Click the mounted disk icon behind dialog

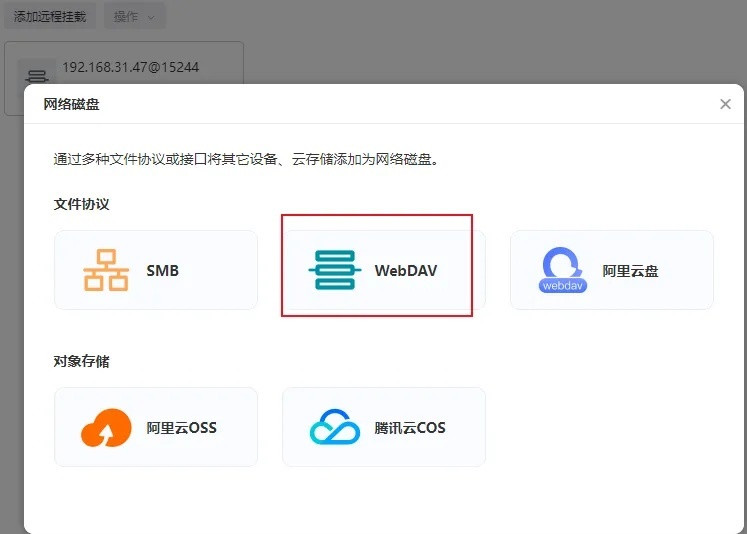pos(37,75)
